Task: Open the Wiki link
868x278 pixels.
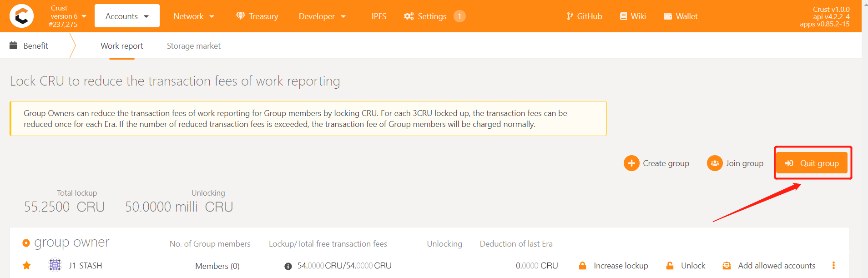Action: coord(633,16)
